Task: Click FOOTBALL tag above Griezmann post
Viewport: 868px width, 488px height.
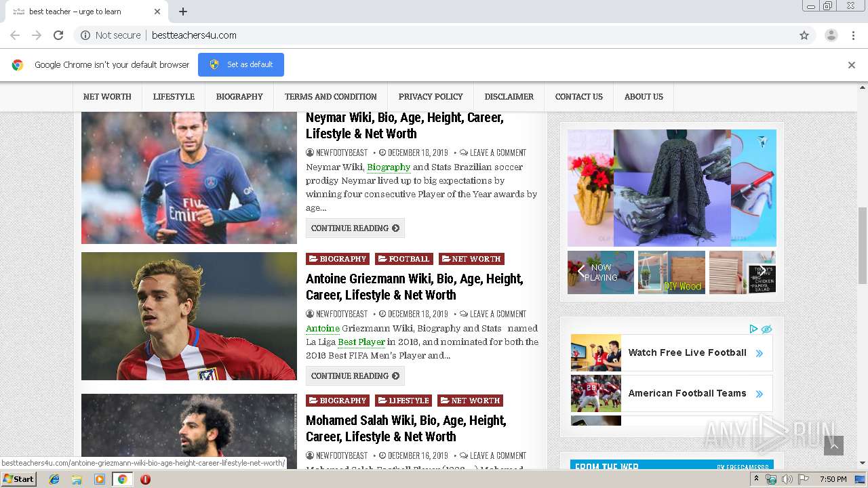Action: [x=404, y=259]
